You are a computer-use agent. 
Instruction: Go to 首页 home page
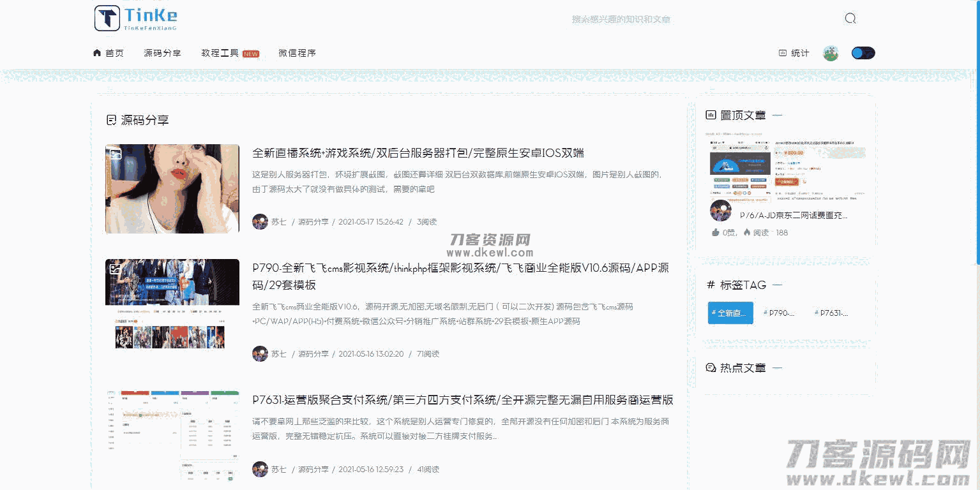pyautogui.click(x=114, y=53)
